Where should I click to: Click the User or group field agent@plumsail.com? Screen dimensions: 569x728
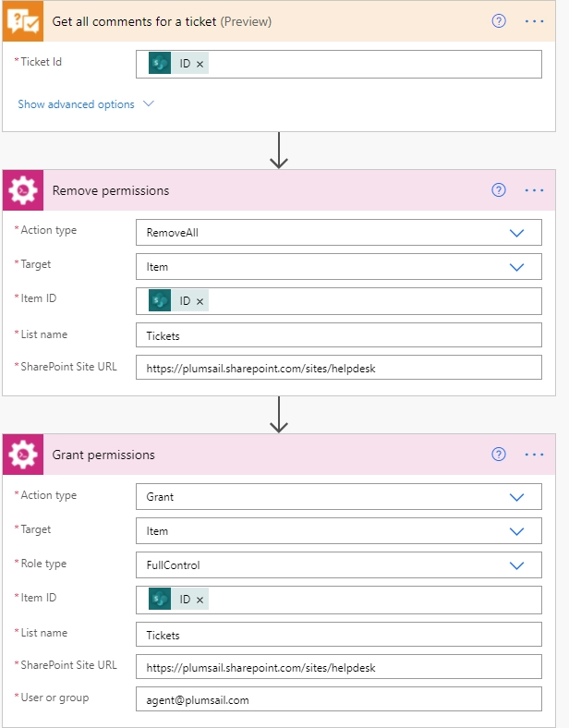pos(339,699)
